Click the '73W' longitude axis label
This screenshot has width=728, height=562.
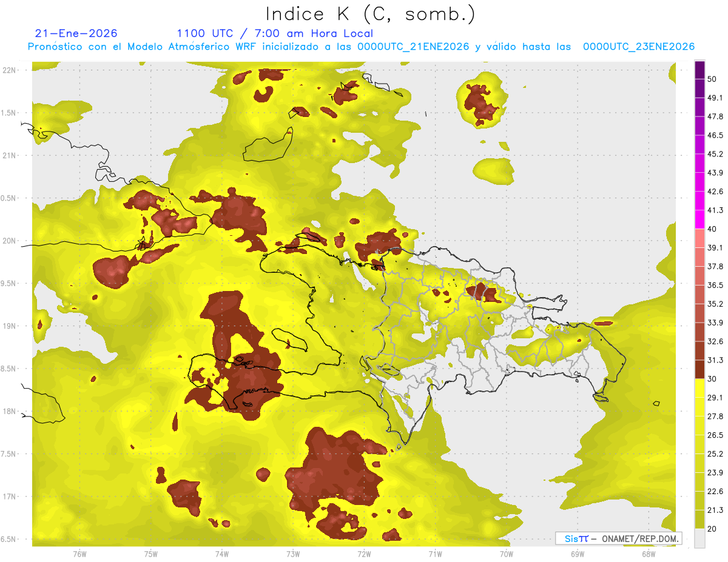point(293,554)
